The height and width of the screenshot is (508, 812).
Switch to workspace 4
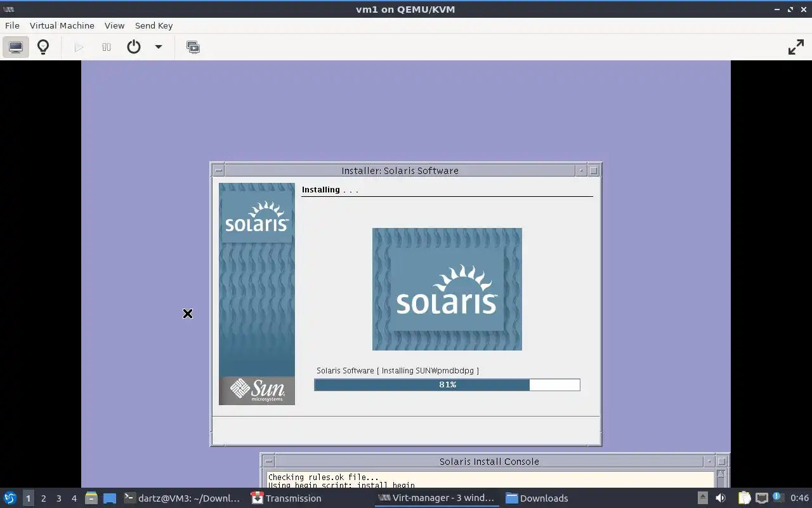pyautogui.click(x=74, y=498)
